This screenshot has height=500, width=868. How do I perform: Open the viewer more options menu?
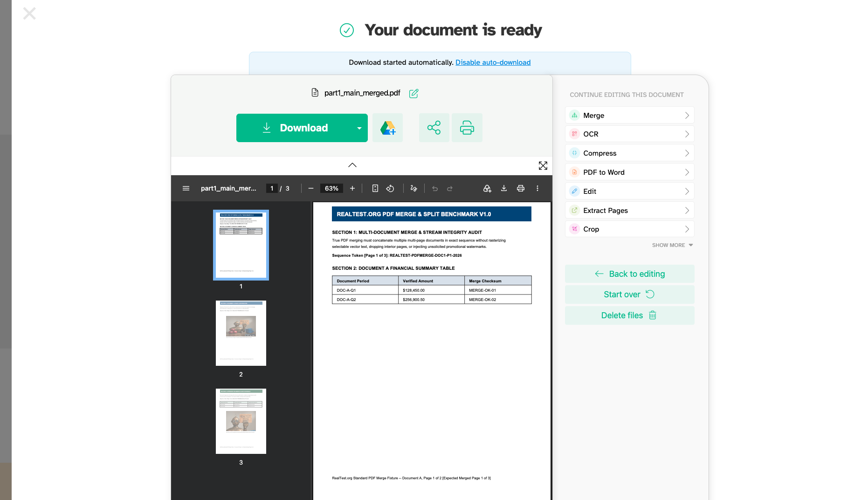[x=537, y=188]
